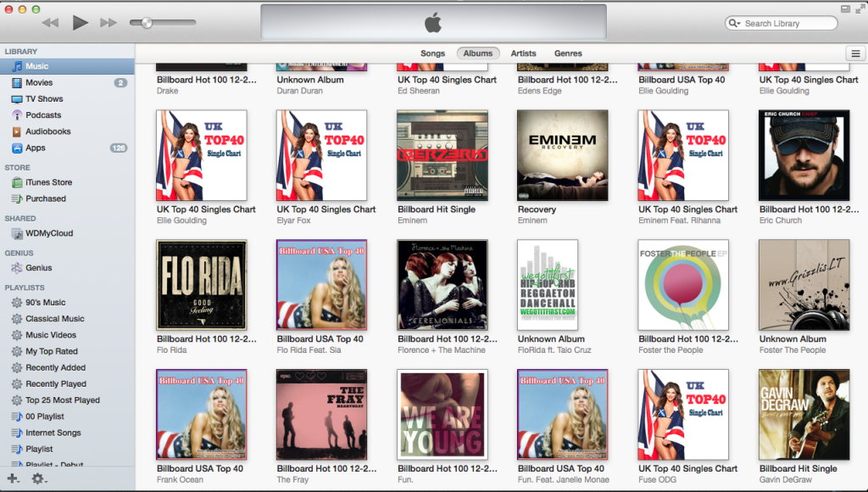The image size is (868, 492).
Task: Open the list view options button beside Genres
Action: click(x=856, y=53)
